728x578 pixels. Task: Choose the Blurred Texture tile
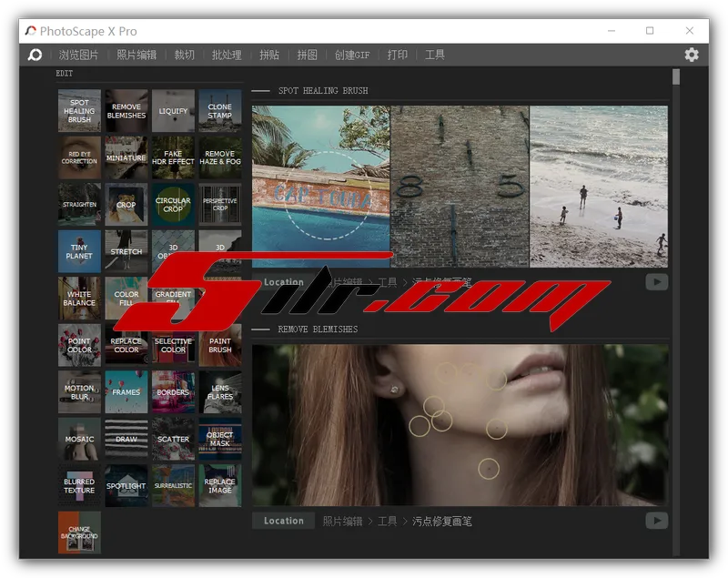pos(79,486)
